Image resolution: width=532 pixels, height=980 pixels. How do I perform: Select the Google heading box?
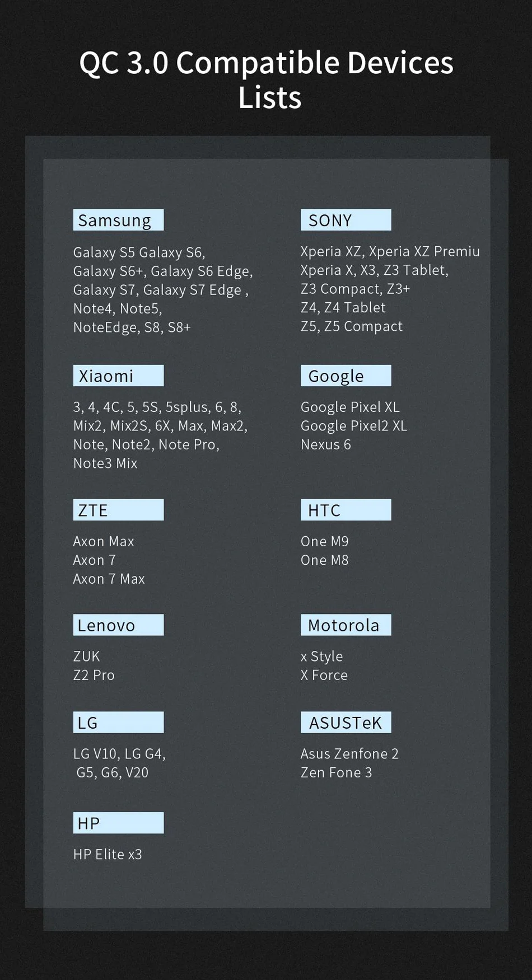(x=346, y=376)
